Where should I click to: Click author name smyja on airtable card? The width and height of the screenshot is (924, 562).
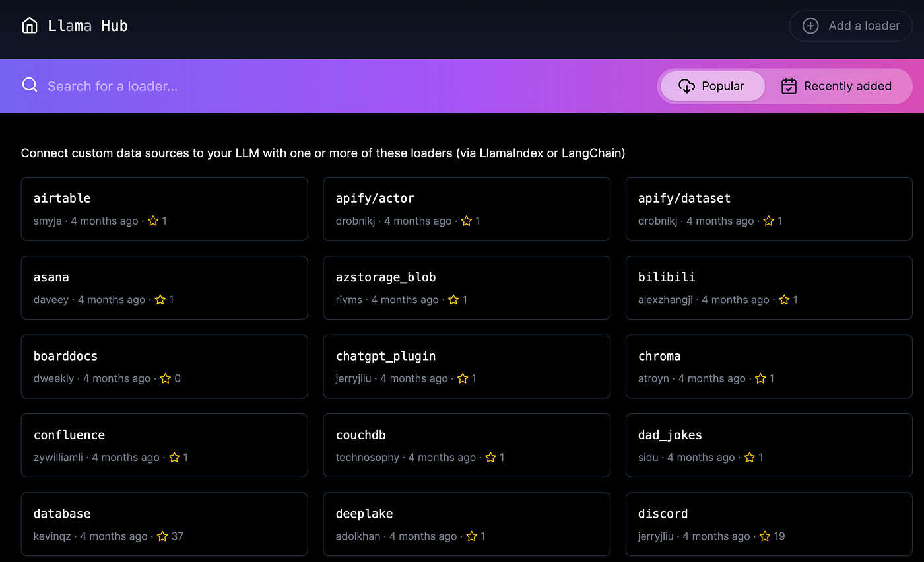48,221
